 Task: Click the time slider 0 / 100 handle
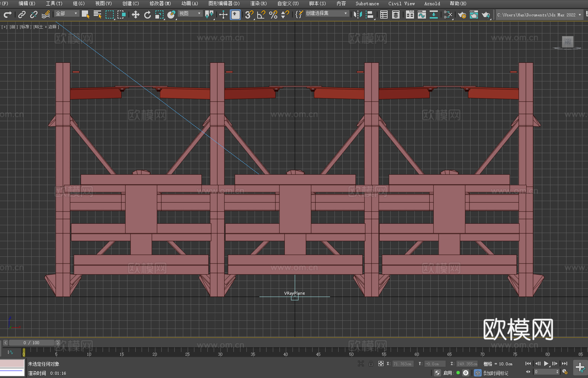(32, 343)
